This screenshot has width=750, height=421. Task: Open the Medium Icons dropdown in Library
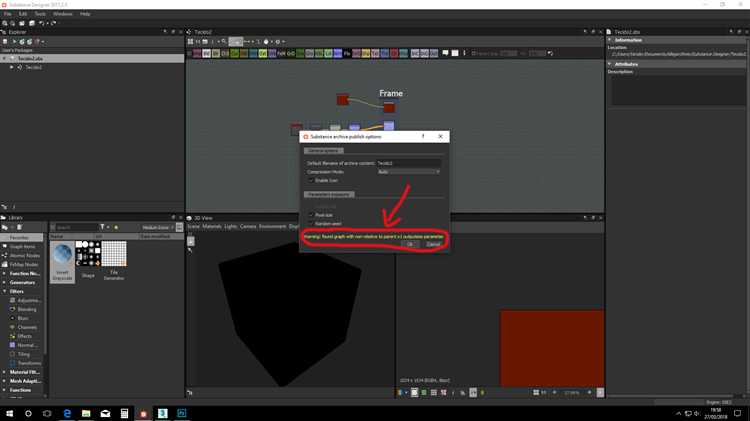[158, 227]
